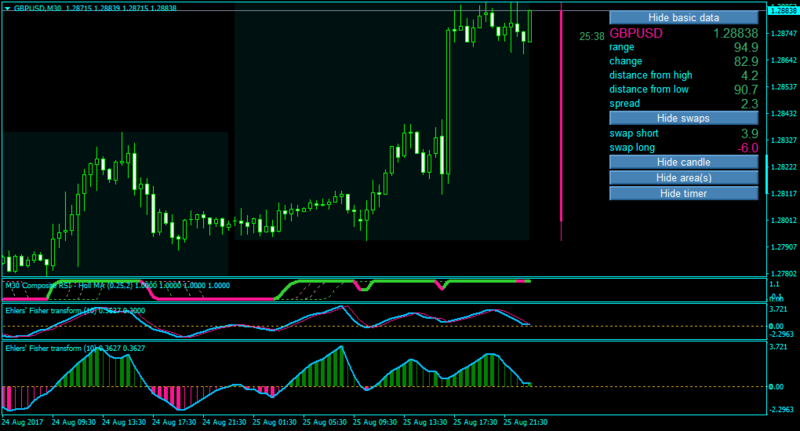Viewport: 800px width, 431px height.
Task: Click the swap long label
Action: click(632, 148)
